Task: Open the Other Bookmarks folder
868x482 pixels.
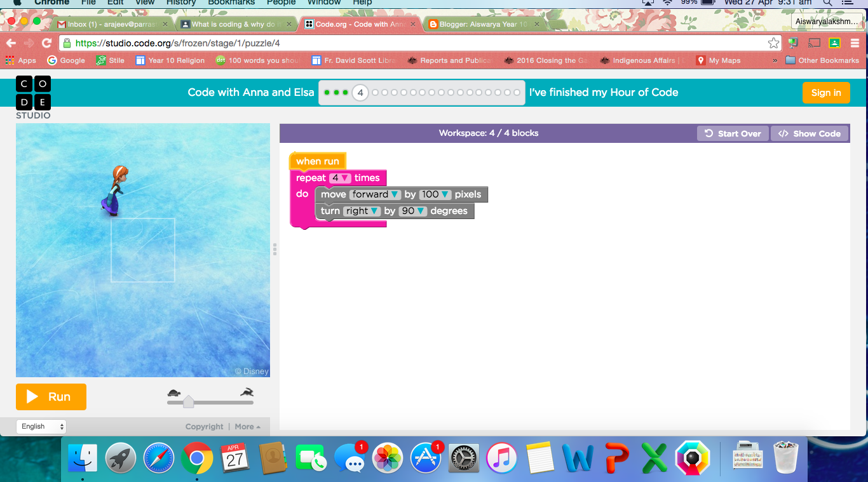Action: tap(822, 60)
